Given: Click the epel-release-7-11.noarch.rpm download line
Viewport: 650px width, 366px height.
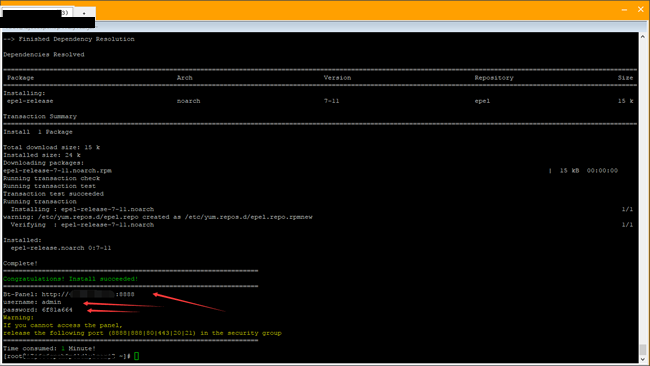Looking at the screenshot, I should pos(58,171).
